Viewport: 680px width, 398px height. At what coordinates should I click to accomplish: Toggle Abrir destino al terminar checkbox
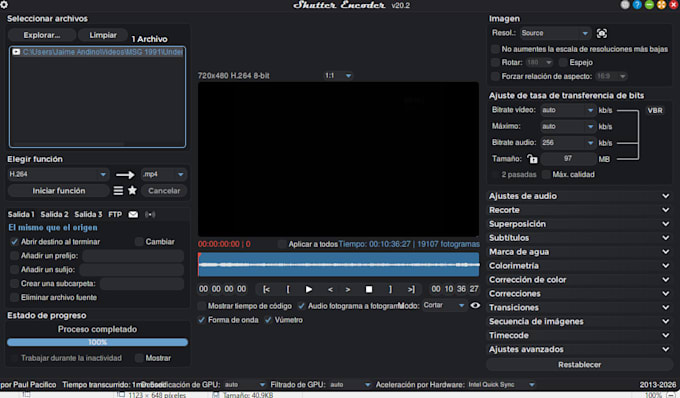tap(14, 242)
